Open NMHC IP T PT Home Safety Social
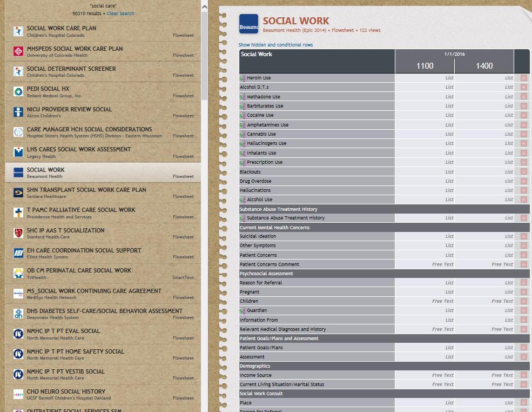This screenshot has height=412, width=532. pos(103,354)
